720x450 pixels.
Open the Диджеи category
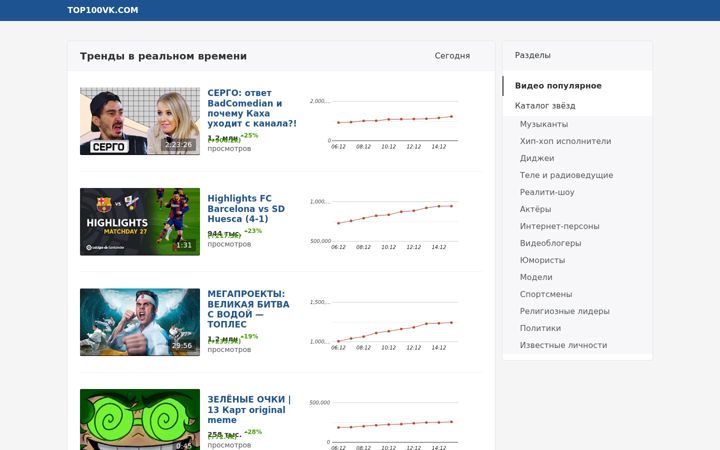point(537,158)
